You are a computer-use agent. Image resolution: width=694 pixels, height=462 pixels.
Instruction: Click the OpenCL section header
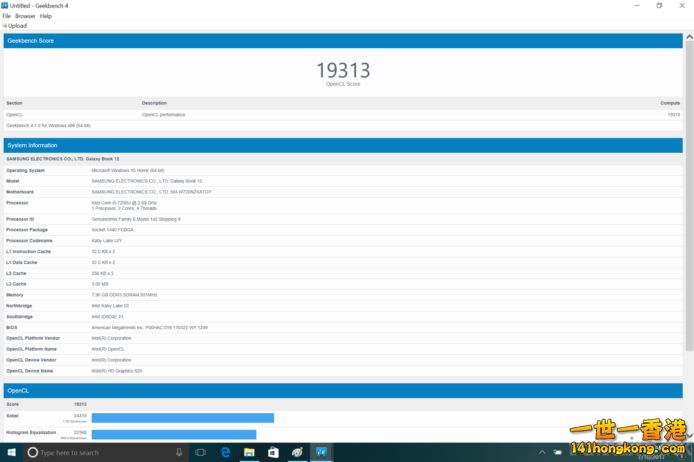(343, 391)
